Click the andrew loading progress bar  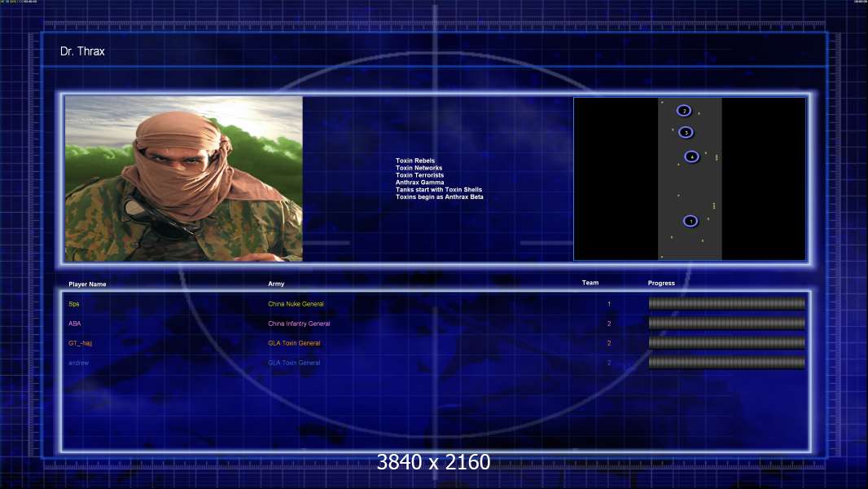tap(727, 363)
